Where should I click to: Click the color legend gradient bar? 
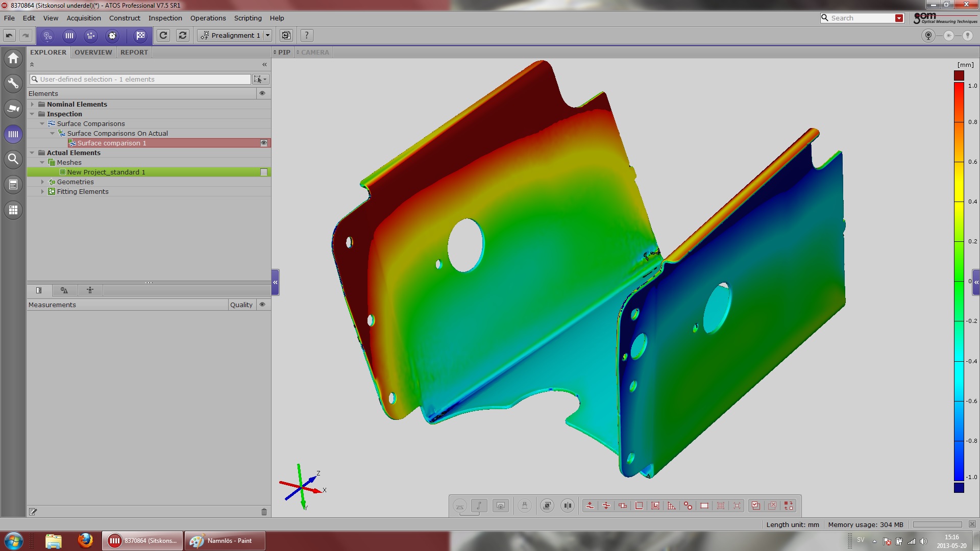[959, 281]
